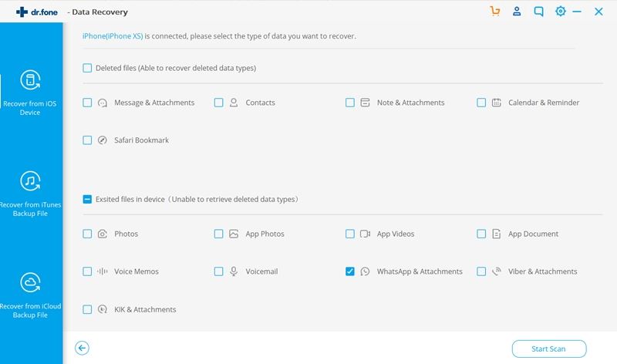617x364 pixels.
Task: Toggle Existed files in device checkbox
Action: (87, 199)
